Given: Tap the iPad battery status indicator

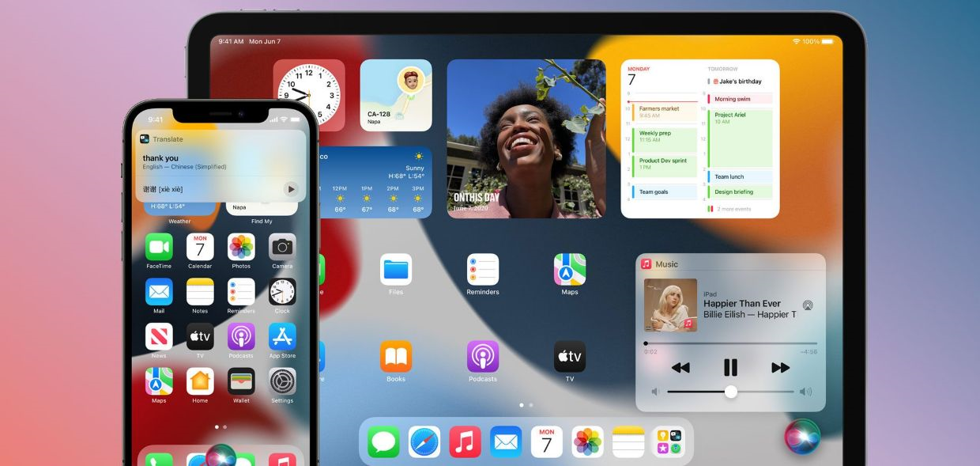Looking at the screenshot, I should [827, 41].
